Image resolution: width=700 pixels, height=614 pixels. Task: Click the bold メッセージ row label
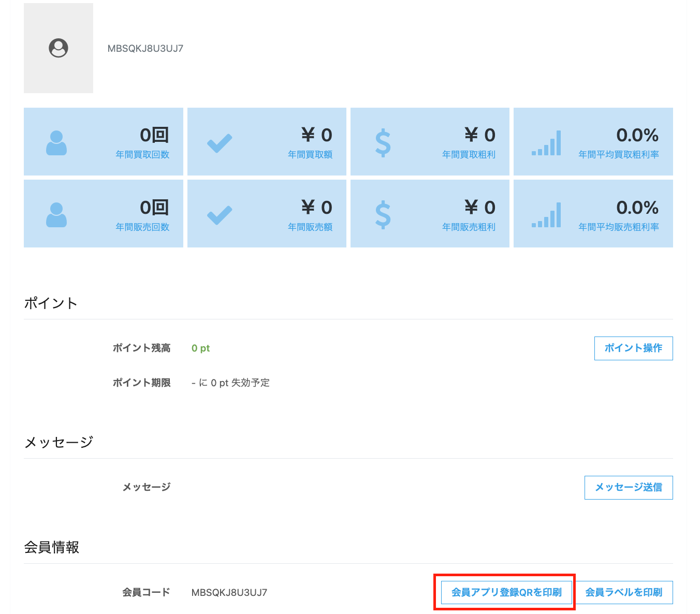click(147, 487)
